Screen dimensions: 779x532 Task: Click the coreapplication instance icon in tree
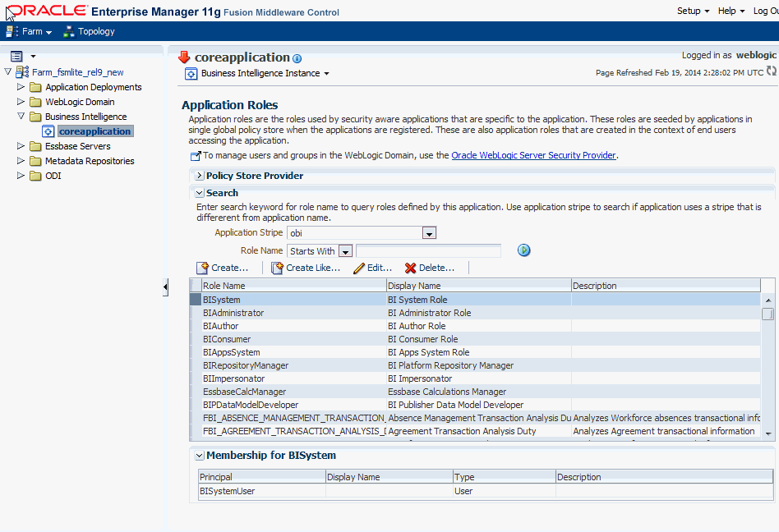click(48, 131)
